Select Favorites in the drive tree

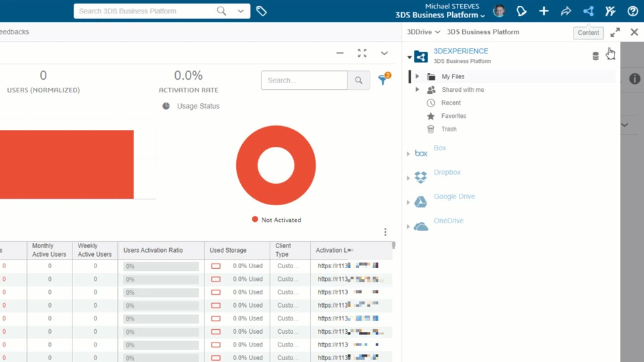point(453,116)
